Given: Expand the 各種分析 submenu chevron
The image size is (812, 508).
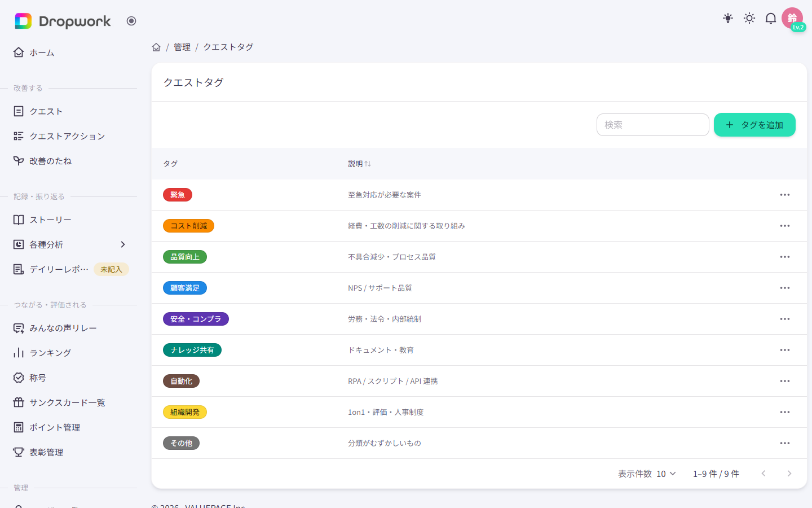Looking at the screenshot, I should [123, 244].
